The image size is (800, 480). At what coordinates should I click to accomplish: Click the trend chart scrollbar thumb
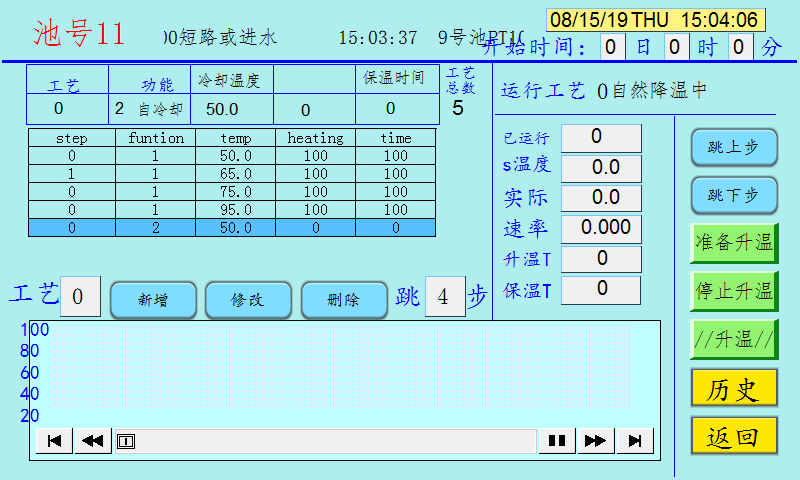[x=126, y=441]
